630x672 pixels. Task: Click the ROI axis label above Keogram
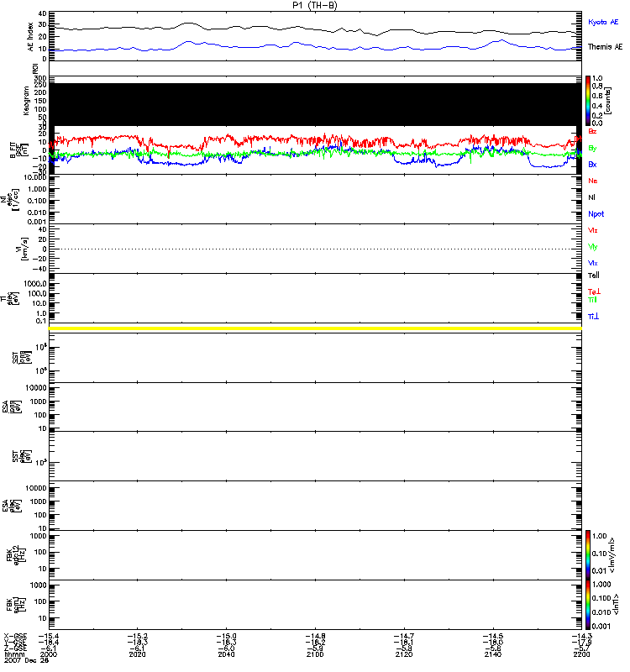(35, 69)
